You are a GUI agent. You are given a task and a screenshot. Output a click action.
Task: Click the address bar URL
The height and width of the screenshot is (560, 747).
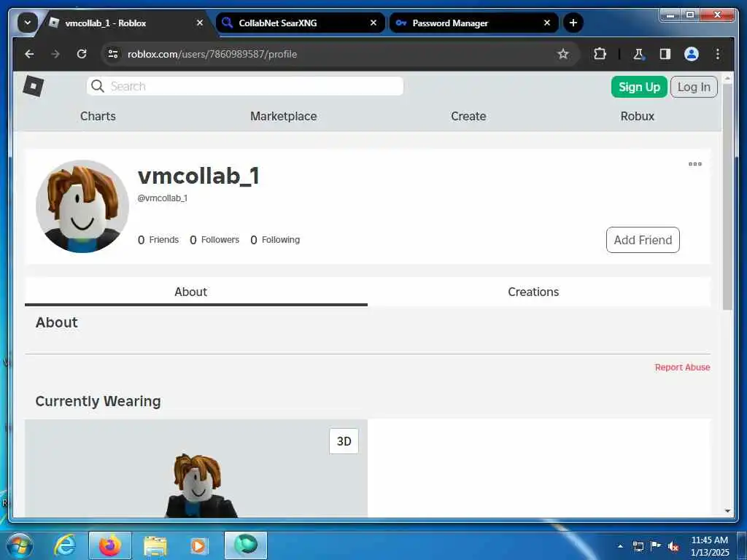pyautogui.click(x=212, y=54)
